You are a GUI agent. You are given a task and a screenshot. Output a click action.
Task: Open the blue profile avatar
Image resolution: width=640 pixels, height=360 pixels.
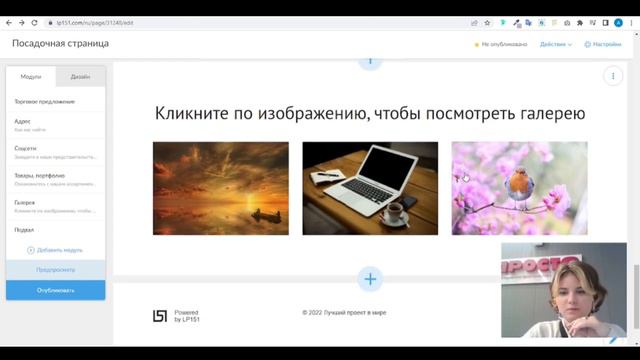618,23
